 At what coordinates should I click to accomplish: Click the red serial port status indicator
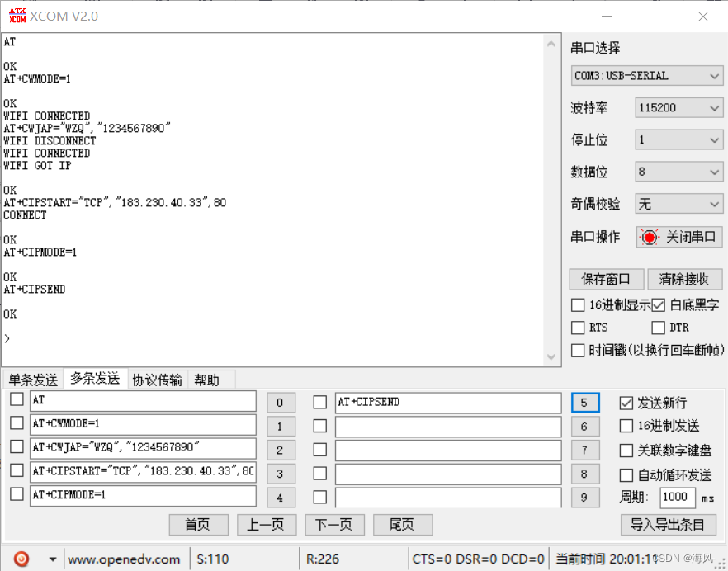click(x=651, y=237)
